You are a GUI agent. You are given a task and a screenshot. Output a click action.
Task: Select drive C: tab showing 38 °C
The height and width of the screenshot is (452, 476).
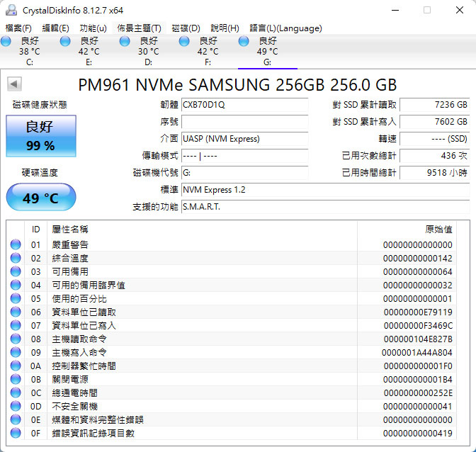point(30,52)
